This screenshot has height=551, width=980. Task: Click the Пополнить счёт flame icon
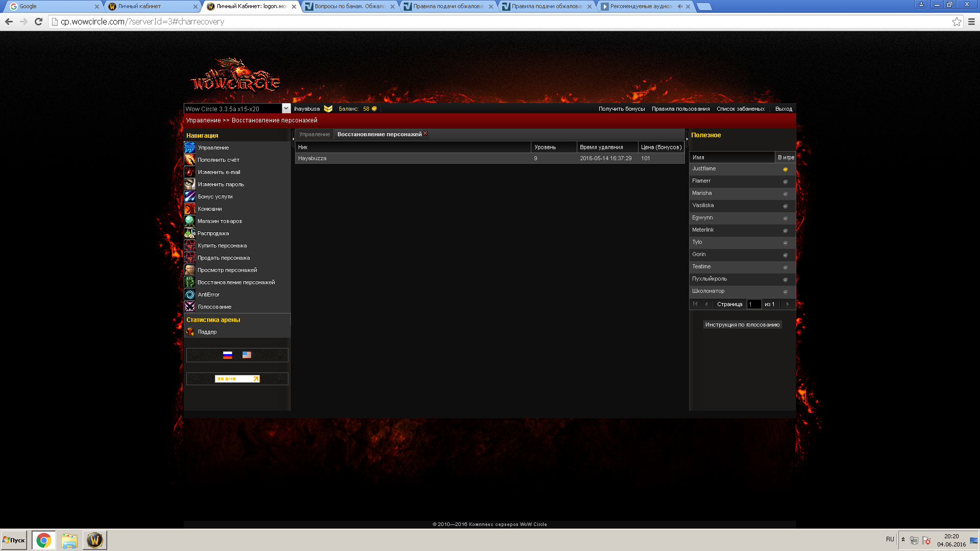(189, 160)
